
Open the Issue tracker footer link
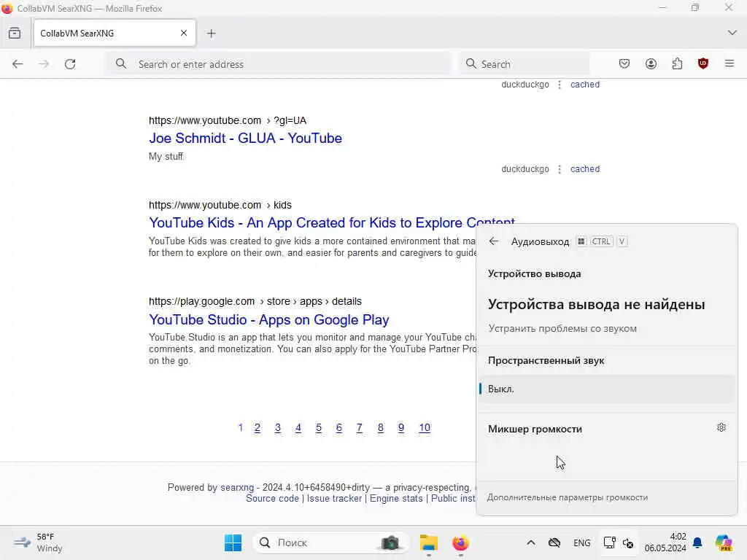pos(334,498)
